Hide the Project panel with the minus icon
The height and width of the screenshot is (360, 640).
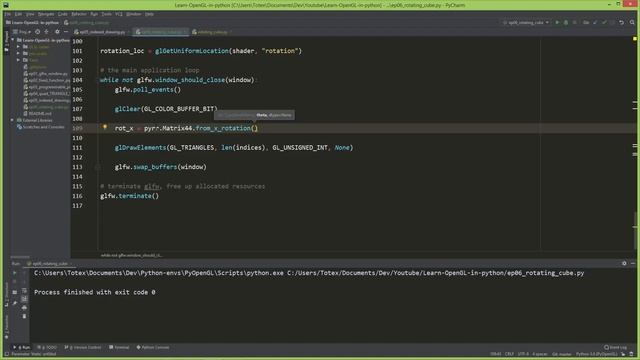(x=66, y=32)
